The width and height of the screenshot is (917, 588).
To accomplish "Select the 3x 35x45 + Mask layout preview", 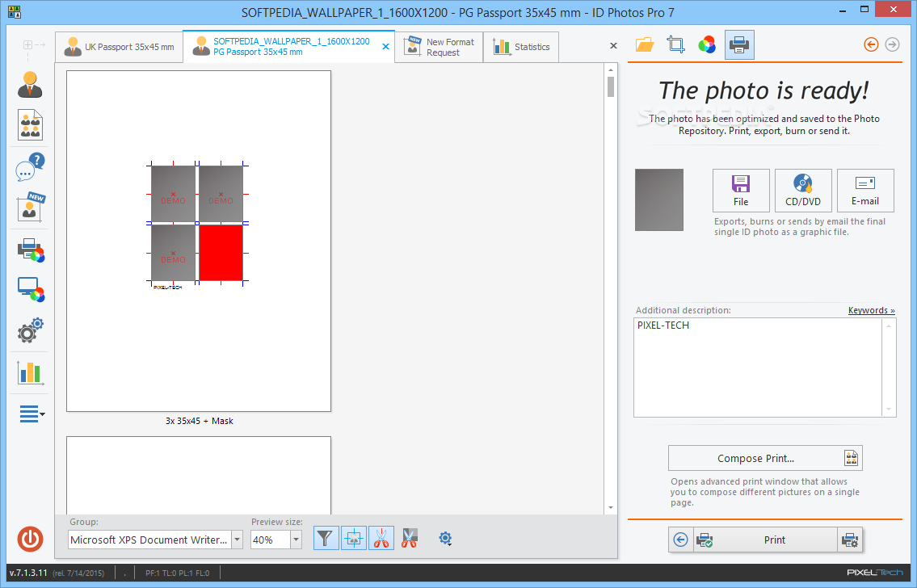I will (x=199, y=241).
